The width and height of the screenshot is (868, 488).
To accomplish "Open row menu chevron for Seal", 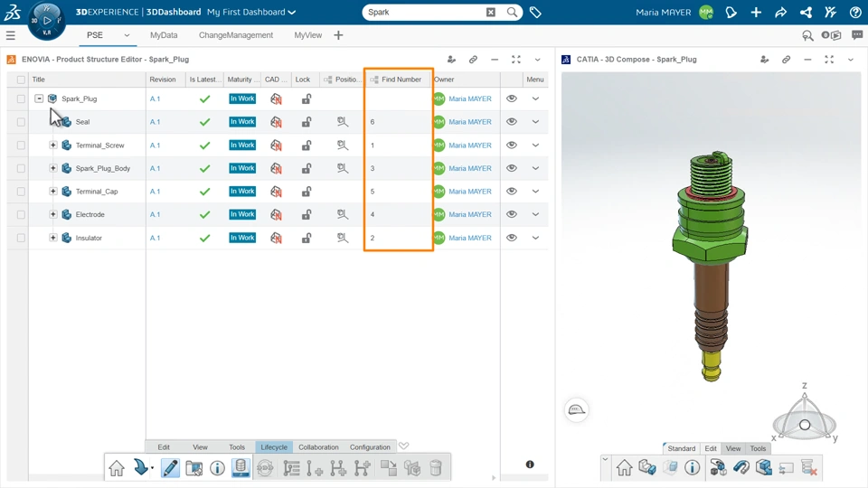I will [535, 122].
